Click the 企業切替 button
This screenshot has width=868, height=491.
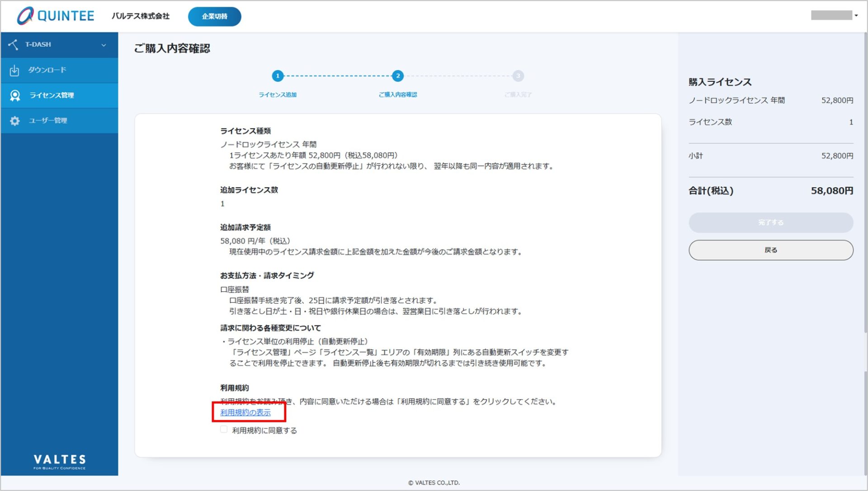click(x=214, y=16)
